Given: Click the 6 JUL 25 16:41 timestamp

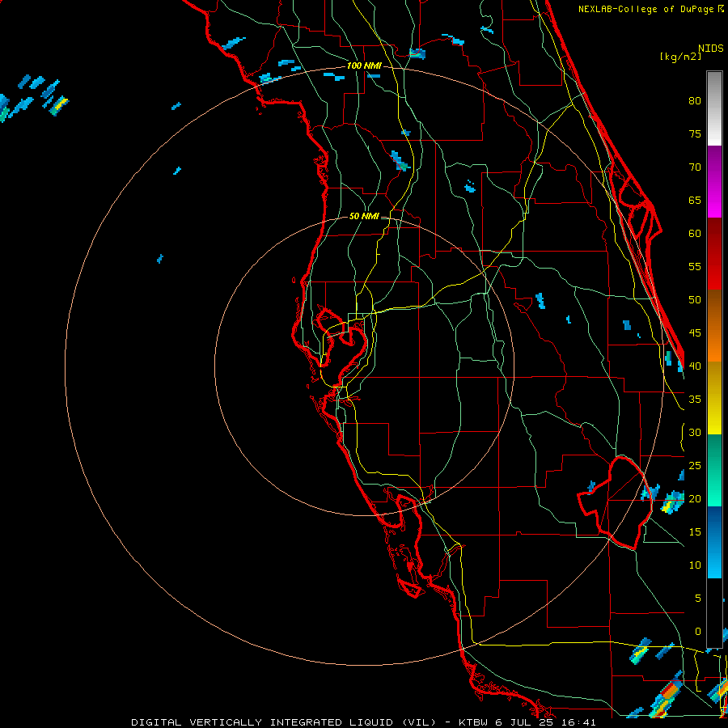Looking at the screenshot, I should pos(545,722).
